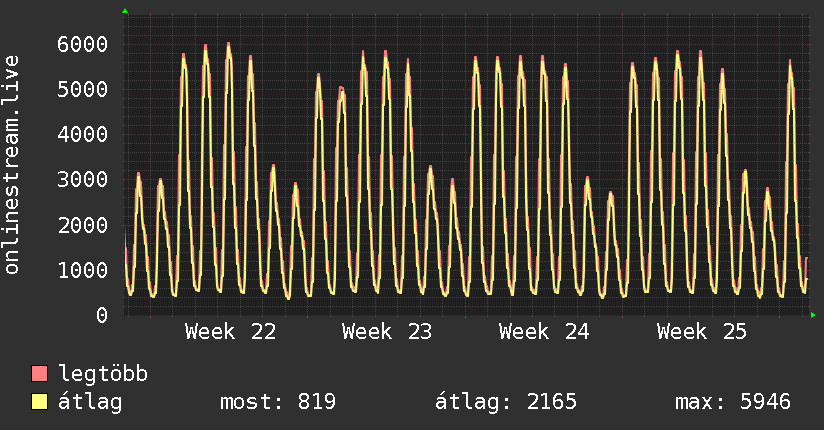
Task: Click the 3000 y-axis label
Action: coord(83,180)
